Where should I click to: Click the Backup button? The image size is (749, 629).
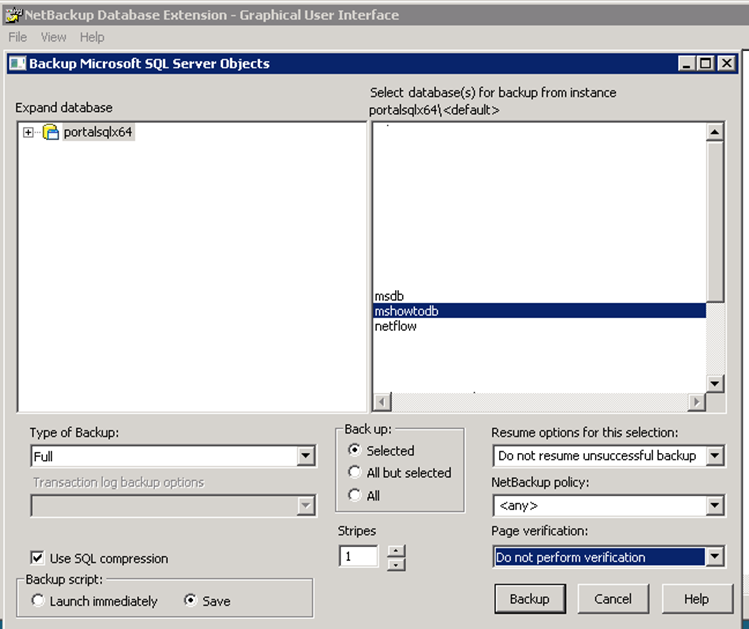coord(529,599)
